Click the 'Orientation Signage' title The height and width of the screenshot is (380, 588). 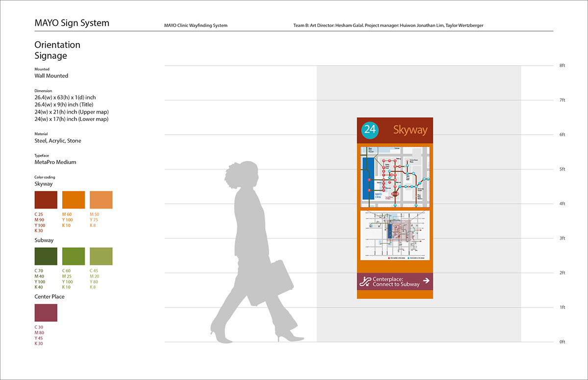[57, 50]
